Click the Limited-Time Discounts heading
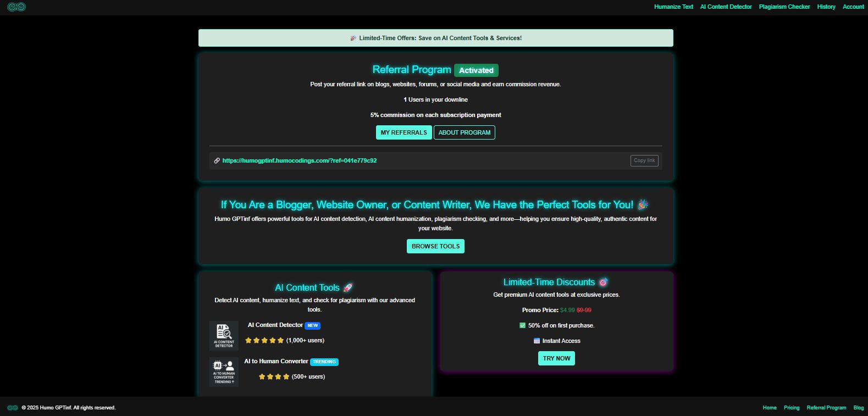868x416 pixels. [549, 282]
